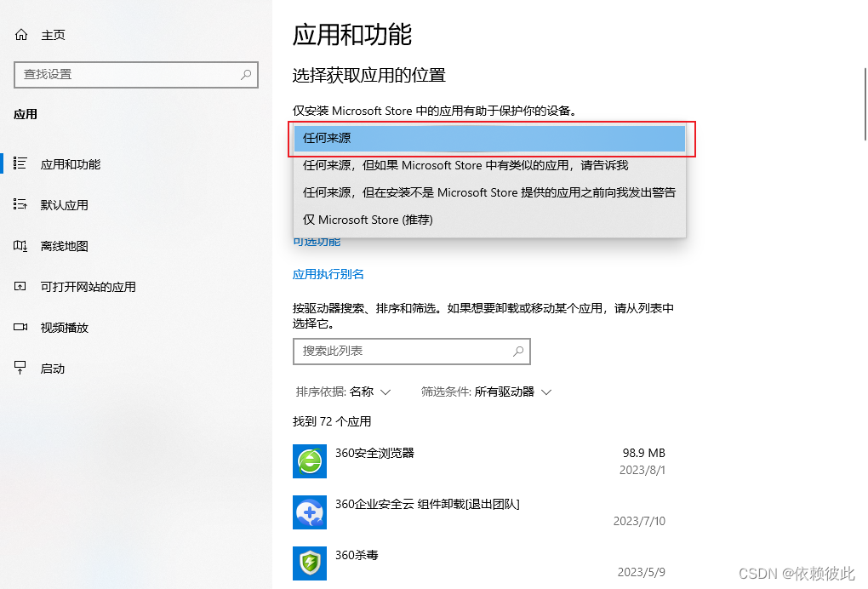Go to 应用和功能 section
The height and width of the screenshot is (589, 868).
click(136, 164)
